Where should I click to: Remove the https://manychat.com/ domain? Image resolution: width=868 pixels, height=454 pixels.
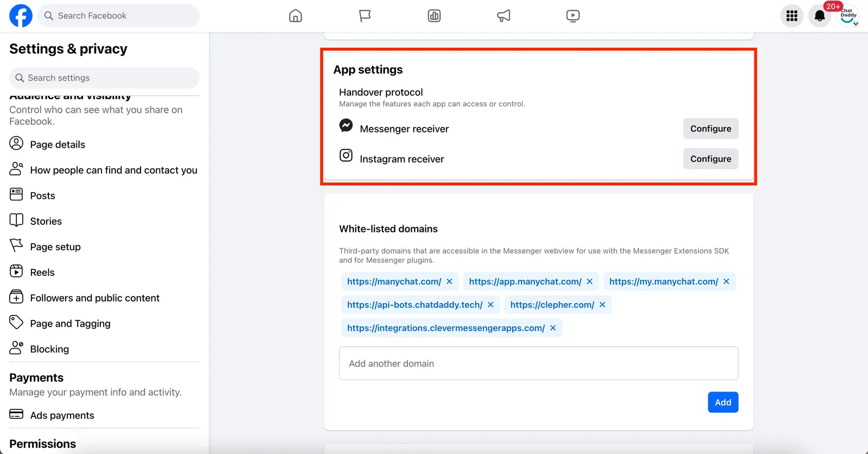pyautogui.click(x=449, y=281)
